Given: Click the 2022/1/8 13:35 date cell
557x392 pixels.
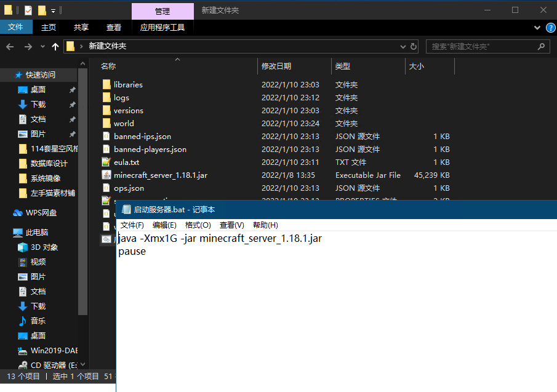Looking at the screenshot, I should (288, 175).
